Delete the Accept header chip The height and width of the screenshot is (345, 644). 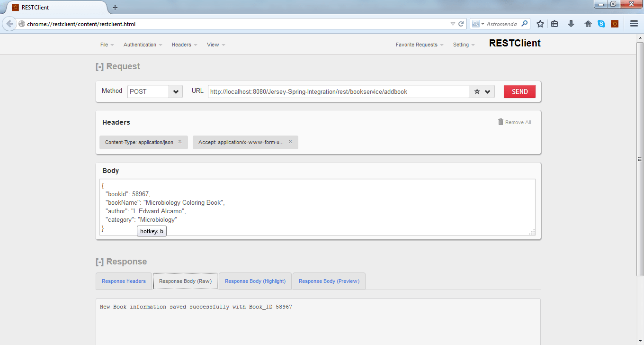coord(290,142)
